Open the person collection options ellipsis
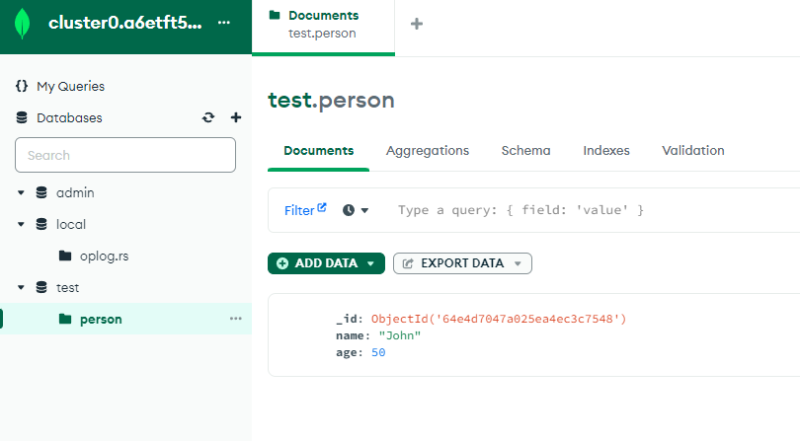The height and width of the screenshot is (441, 800). [x=236, y=319]
